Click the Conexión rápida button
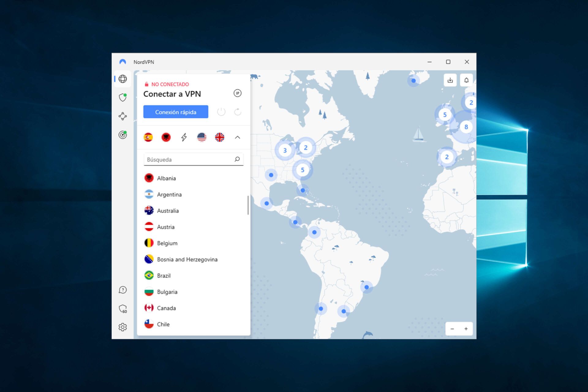This screenshot has width=588, height=392. tap(175, 112)
